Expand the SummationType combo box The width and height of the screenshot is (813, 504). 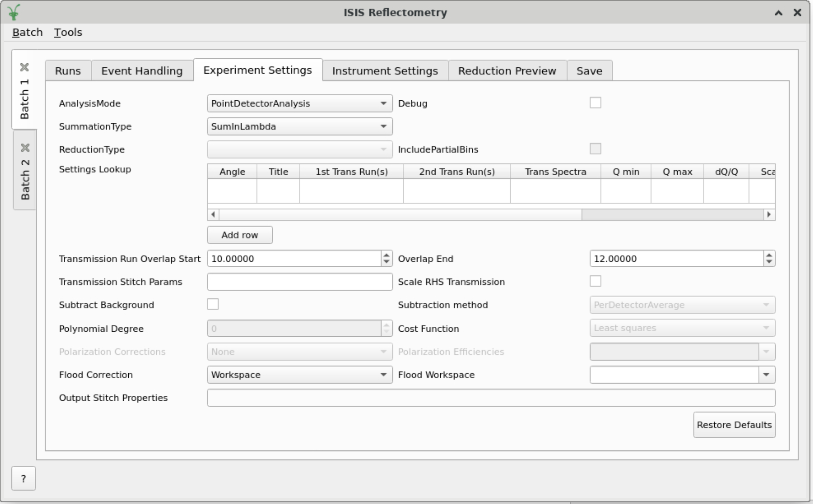coord(299,127)
